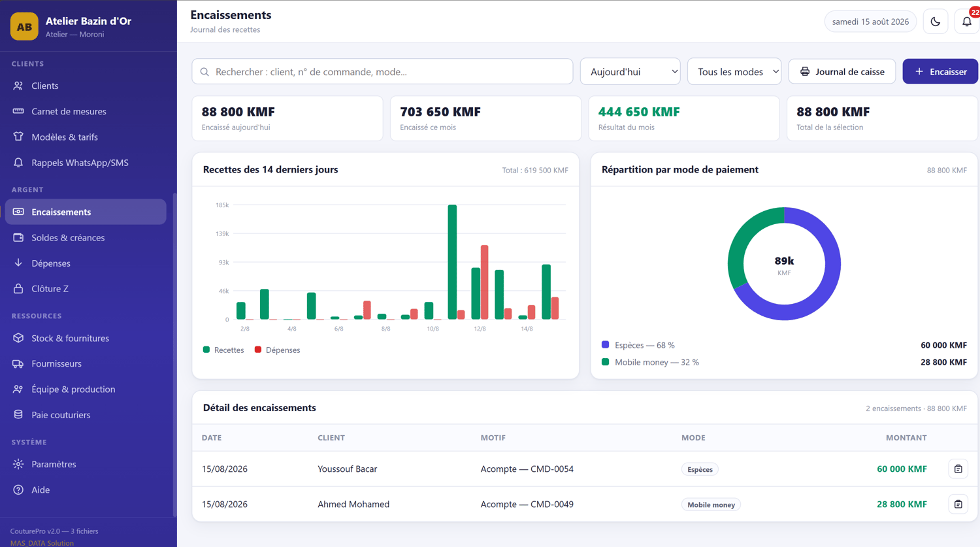Open Paramètres gear icon in sidebar
980x547 pixels.
coord(18,464)
